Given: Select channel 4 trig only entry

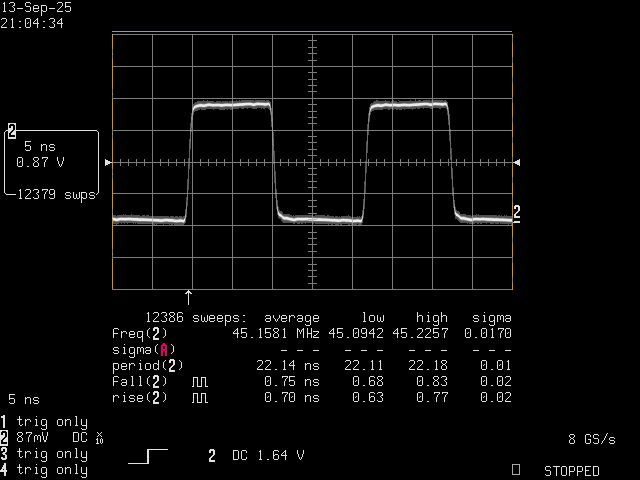Looking at the screenshot, I should point(45,470).
